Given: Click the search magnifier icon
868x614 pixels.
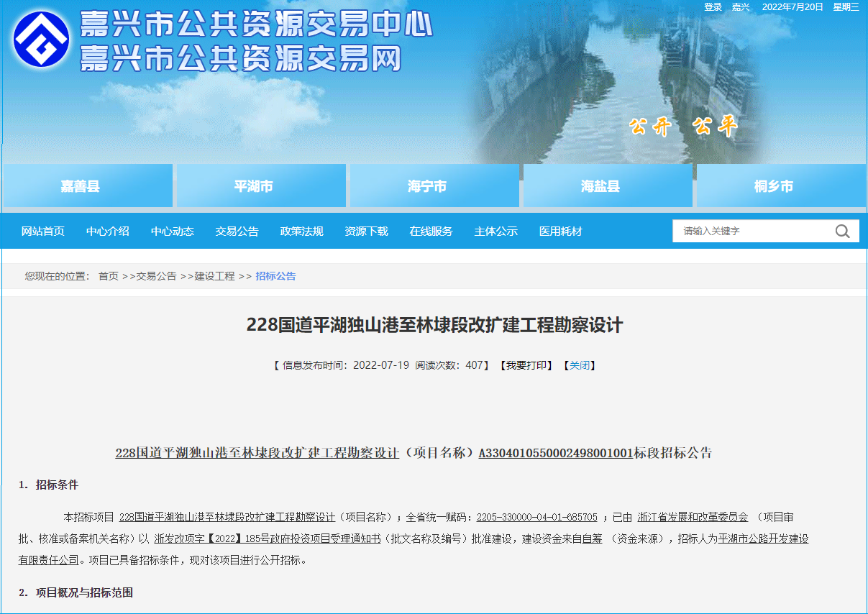Looking at the screenshot, I should click(842, 232).
